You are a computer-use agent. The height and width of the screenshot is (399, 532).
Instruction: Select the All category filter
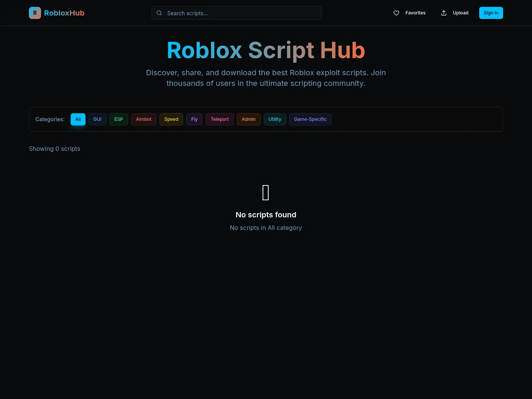pos(78,119)
